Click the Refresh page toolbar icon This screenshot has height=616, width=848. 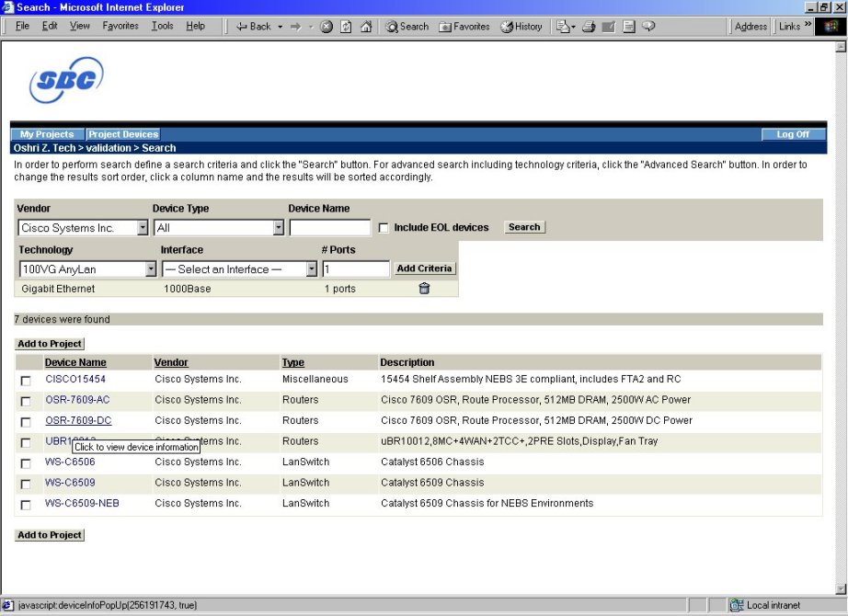click(x=347, y=27)
